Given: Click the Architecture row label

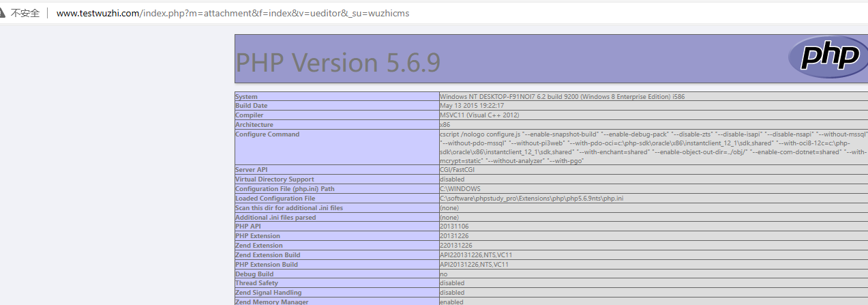Looking at the screenshot, I should (x=254, y=125).
